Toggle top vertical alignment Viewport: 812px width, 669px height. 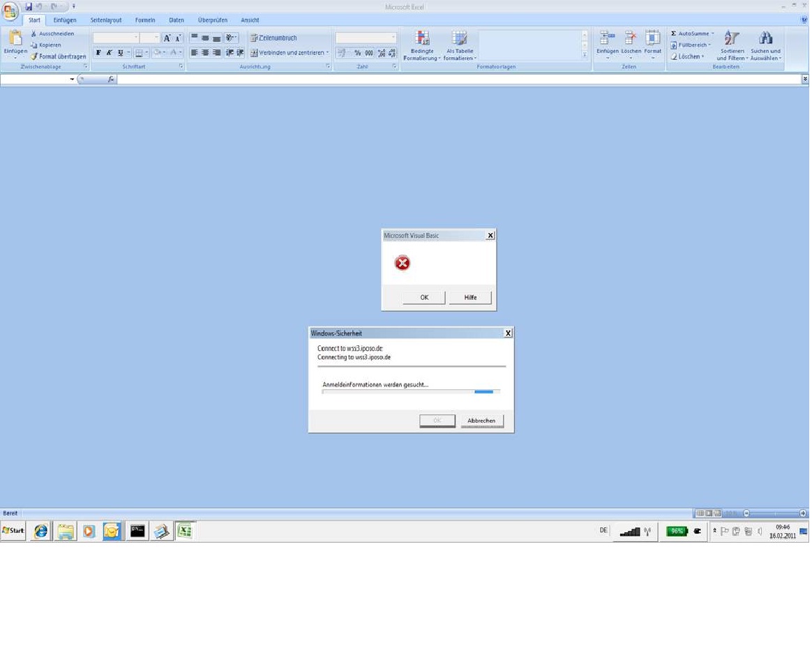click(194, 38)
